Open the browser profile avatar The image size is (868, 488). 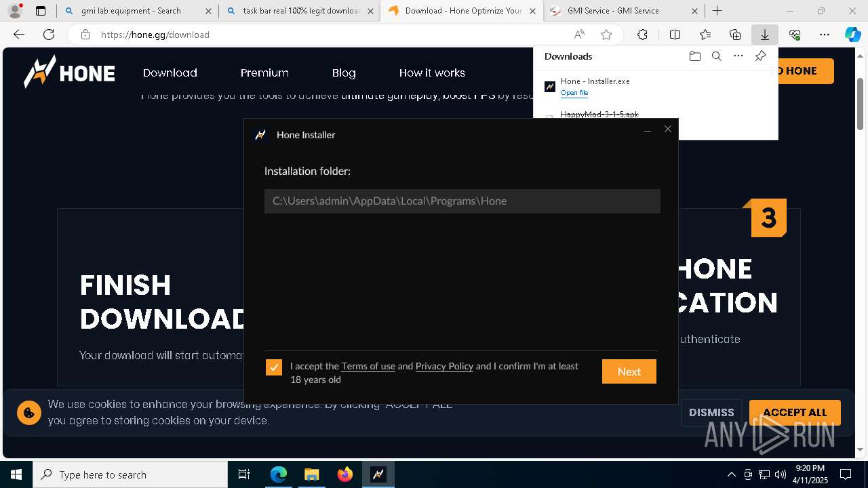(x=14, y=11)
